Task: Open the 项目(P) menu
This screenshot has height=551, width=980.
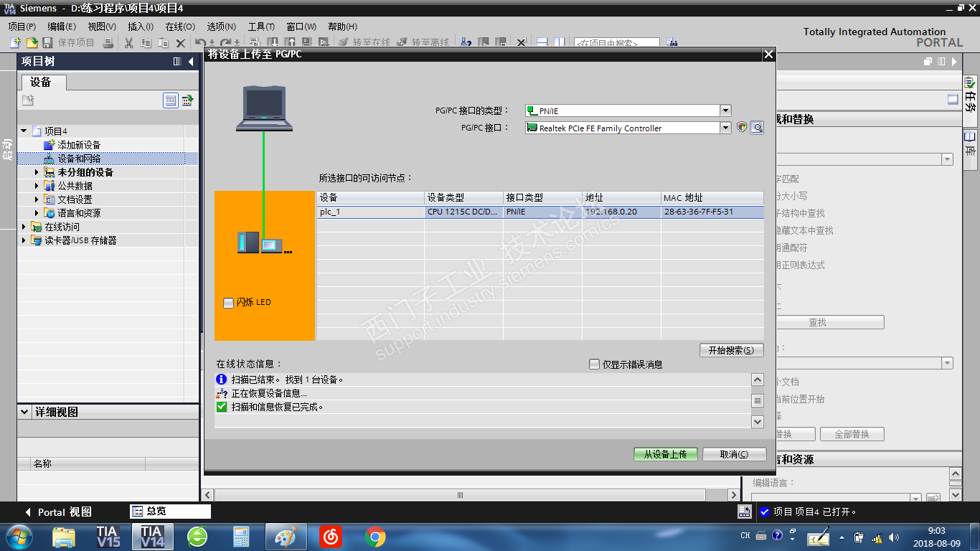Action: (x=22, y=27)
